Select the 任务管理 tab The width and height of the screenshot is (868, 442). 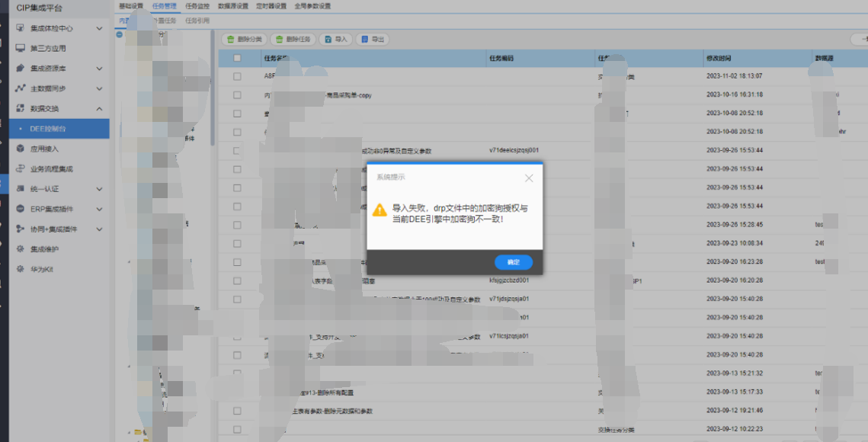164,6
